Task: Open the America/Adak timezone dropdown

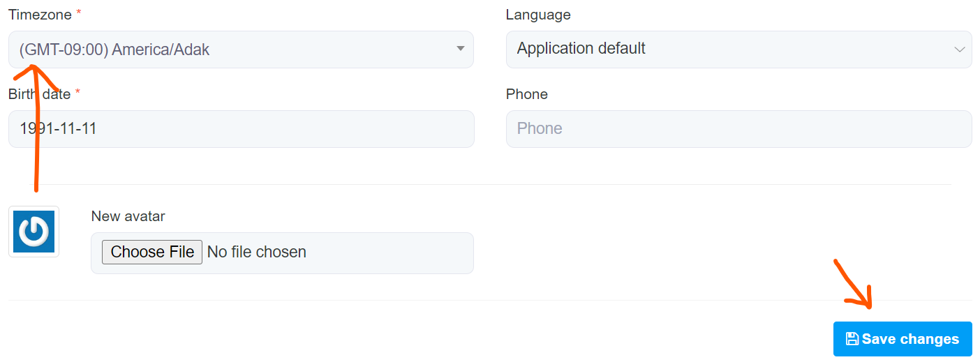Action: click(241, 50)
